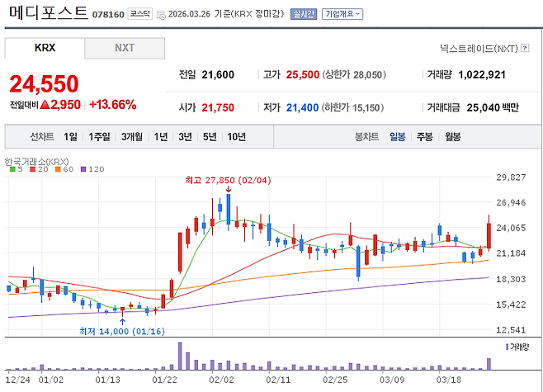Click the 02/02 date axis label
The image size is (543, 392).
coord(221,380)
